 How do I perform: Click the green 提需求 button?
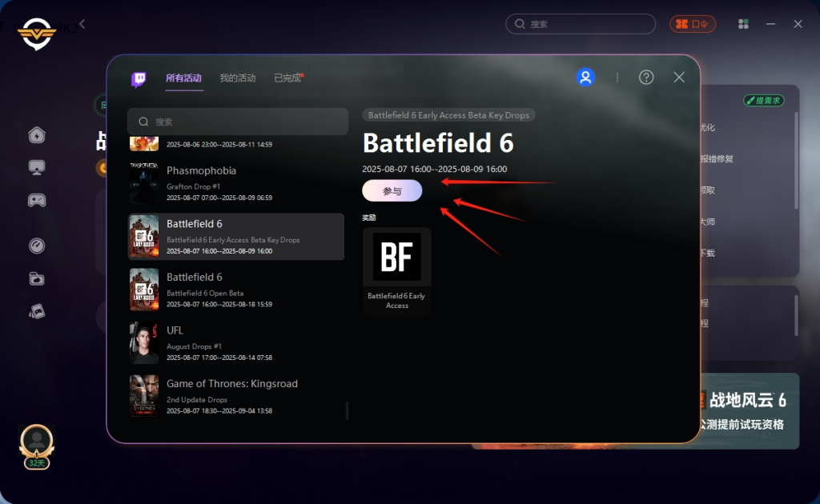763,100
